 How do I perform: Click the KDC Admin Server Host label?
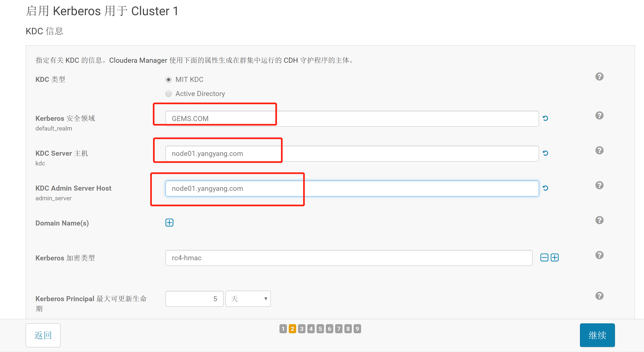tap(73, 188)
